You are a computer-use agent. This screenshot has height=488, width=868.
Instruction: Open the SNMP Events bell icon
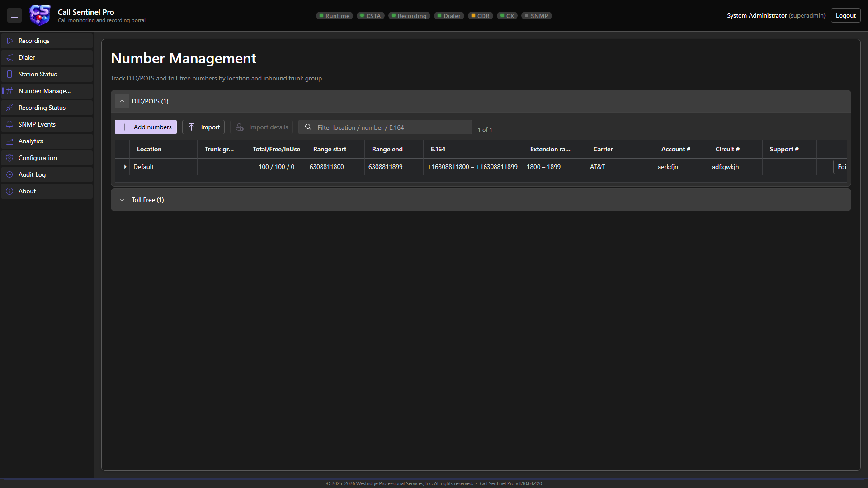click(x=9, y=124)
